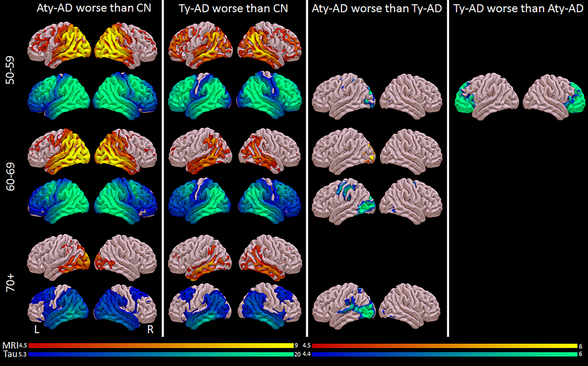Select 60-69 Tau right-hemisphere brain, Ty-AD vs CN
Screen dimensions: 588x366
coord(269,201)
